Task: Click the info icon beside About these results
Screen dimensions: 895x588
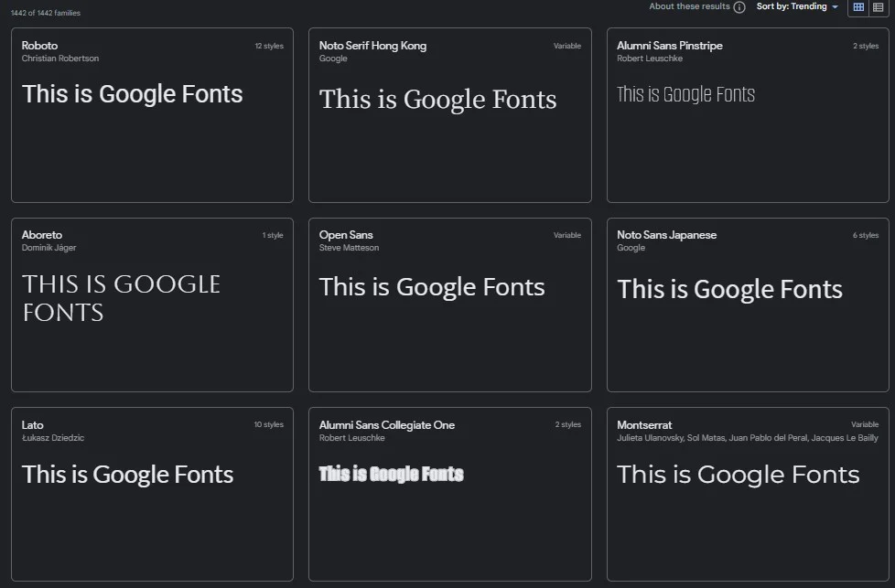Action: pyautogui.click(x=739, y=6)
